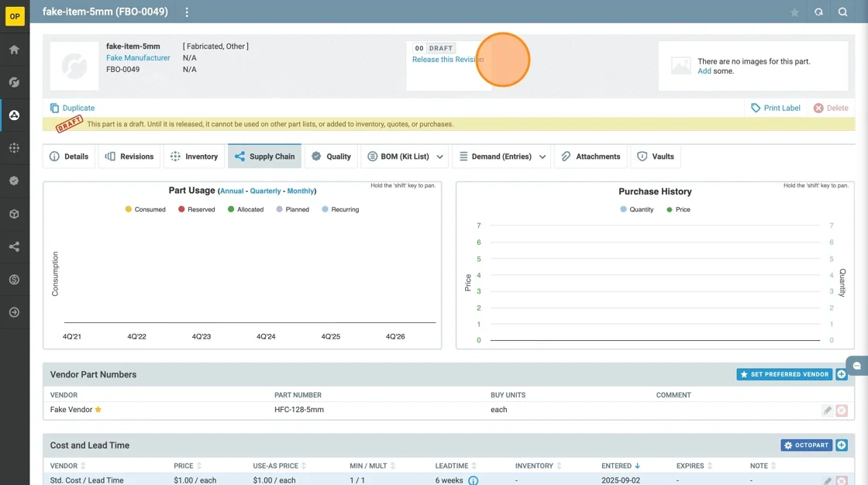868x485 pixels.
Task: Click the home icon in sidebar
Action: pyautogui.click(x=14, y=50)
